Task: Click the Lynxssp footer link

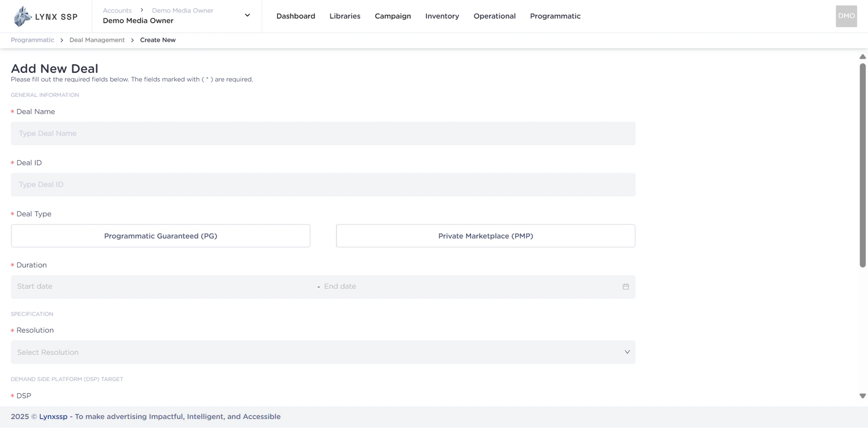Action: click(x=53, y=416)
